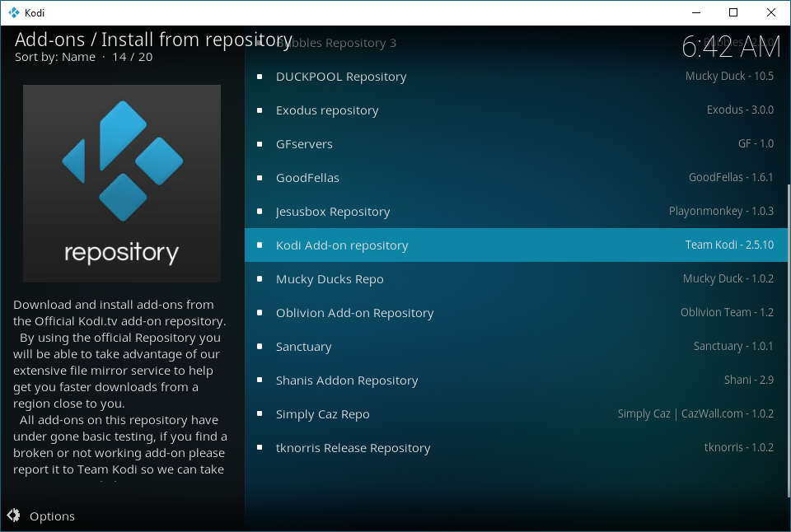Click bullet icon beside Shanis Addon Repository

click(x=260, y=380)
